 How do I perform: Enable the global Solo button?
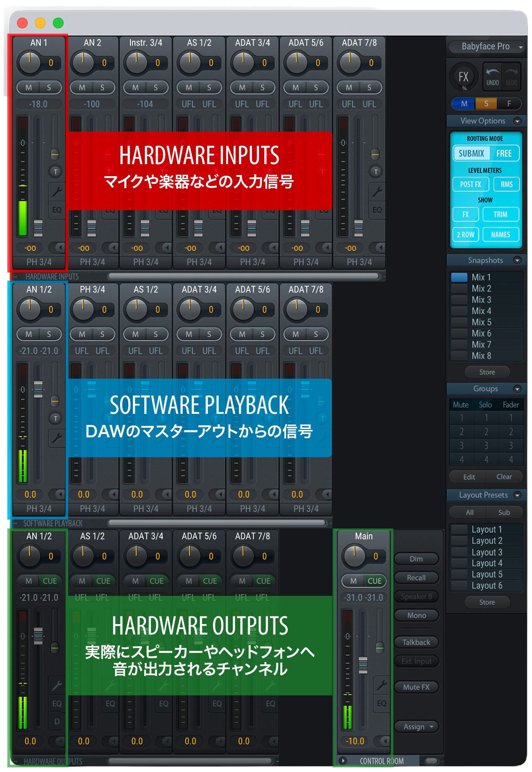click(x=486, y=103)
